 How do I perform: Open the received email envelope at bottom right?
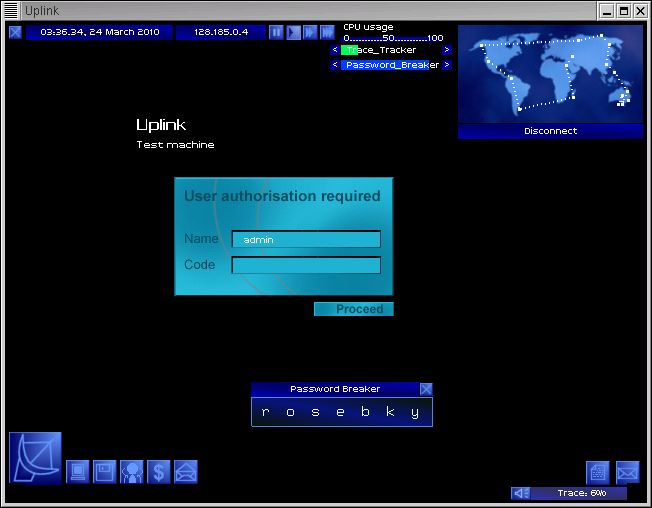pos(627,473)
